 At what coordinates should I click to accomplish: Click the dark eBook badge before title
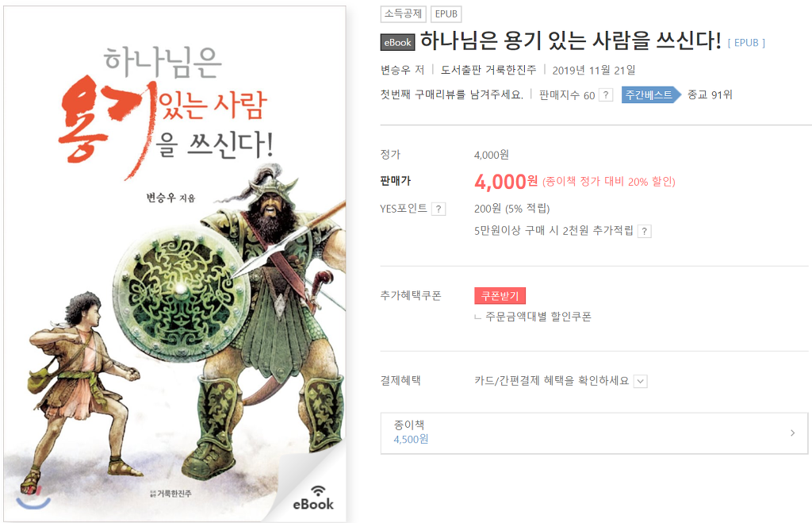[x=398, y=43]
